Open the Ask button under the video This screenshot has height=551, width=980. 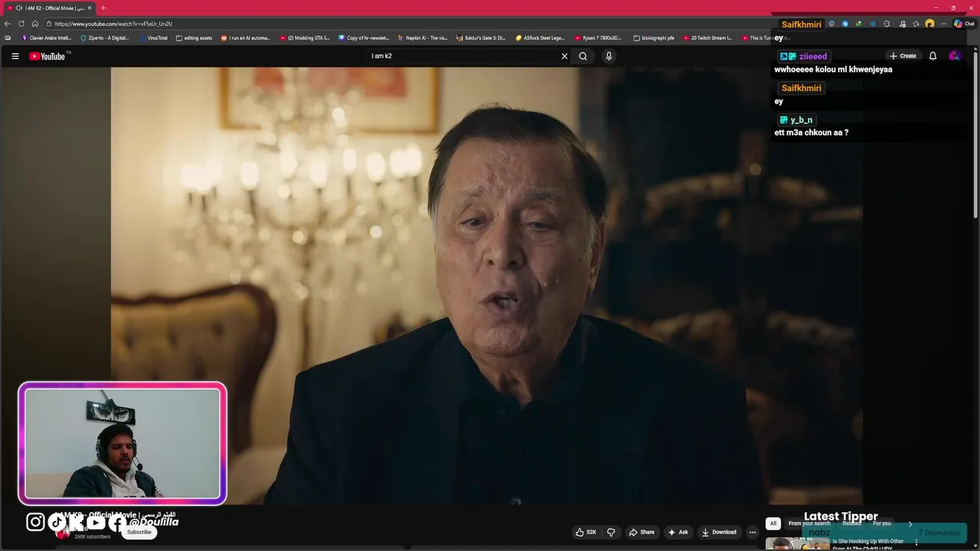(678, 532)
